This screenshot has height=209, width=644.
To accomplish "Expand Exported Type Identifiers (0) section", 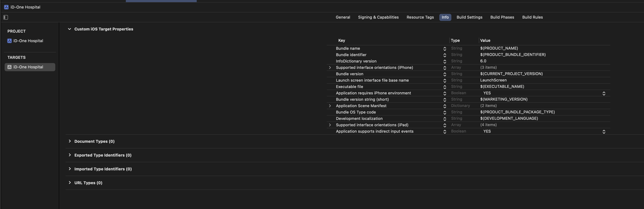I will click(69, 155).
